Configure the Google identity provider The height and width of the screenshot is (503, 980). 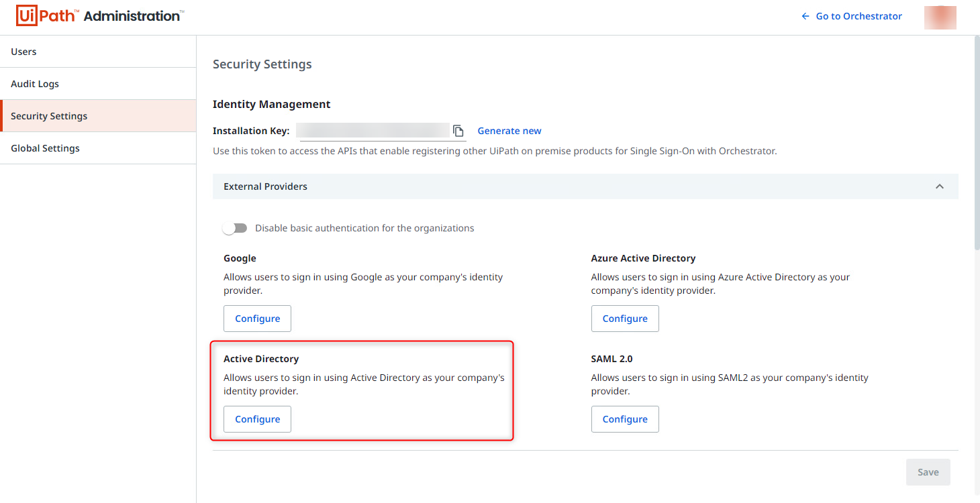(x=257, y=319)
